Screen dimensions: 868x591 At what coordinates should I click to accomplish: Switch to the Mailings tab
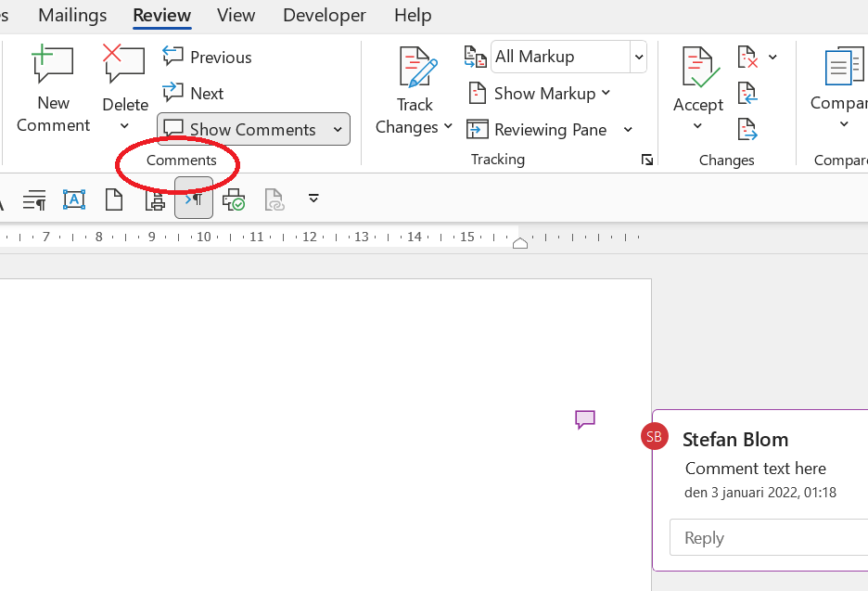tap(72, 15)
